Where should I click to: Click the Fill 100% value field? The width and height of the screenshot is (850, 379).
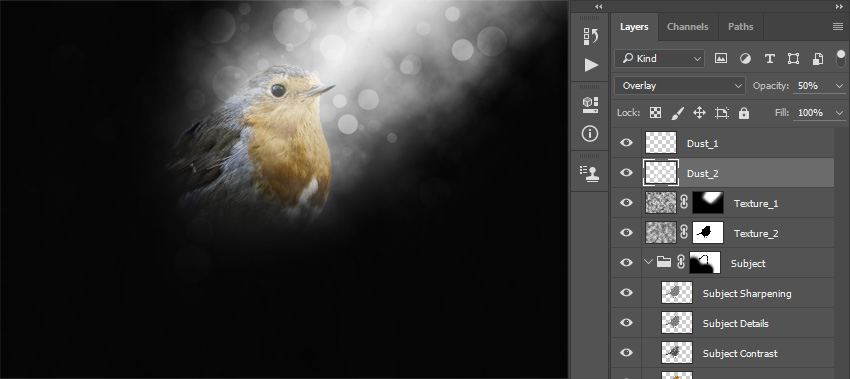[813, 113]
